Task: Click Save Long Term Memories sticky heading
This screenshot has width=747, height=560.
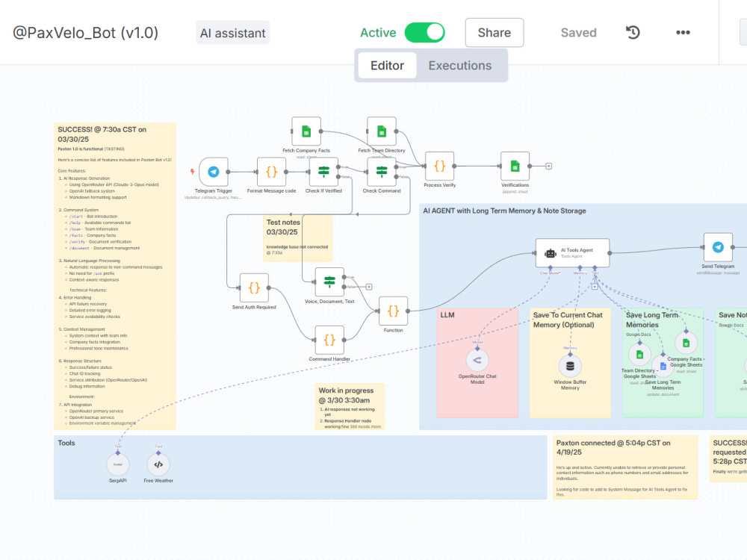Action: [x=651, y=320]
